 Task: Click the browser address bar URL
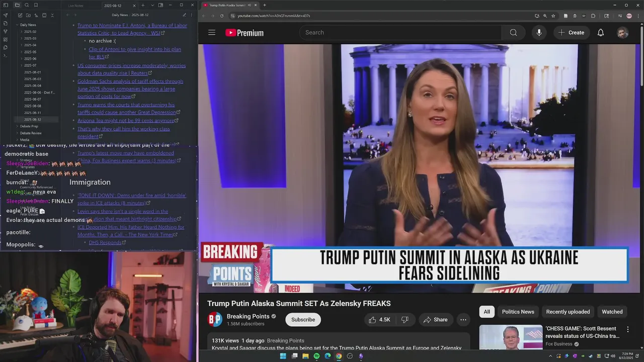click(x=274, y=16)
